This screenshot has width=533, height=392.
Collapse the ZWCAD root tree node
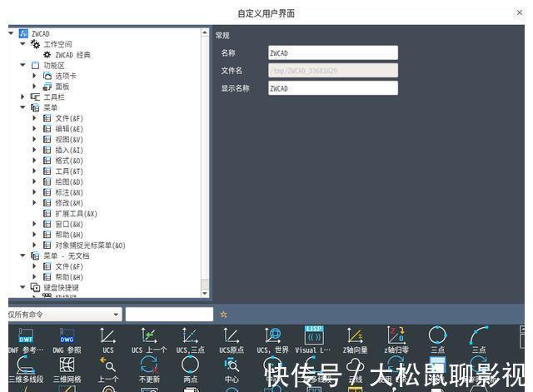click(x=11, y=33)
